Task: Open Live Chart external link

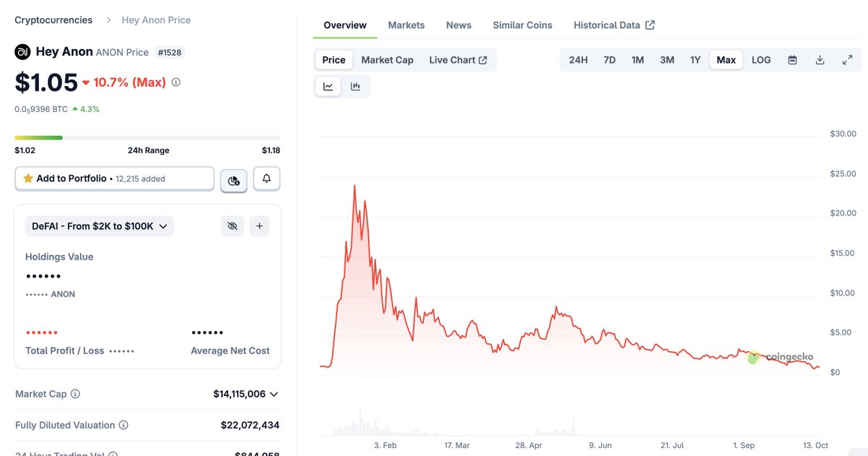Action: click(x=458, y=60)
